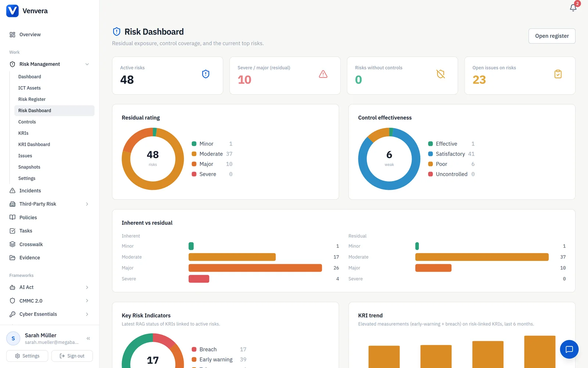Click the AI Act robot icon
The width and height of the screenshot is (588, 368).
click(x=12, y=287)
